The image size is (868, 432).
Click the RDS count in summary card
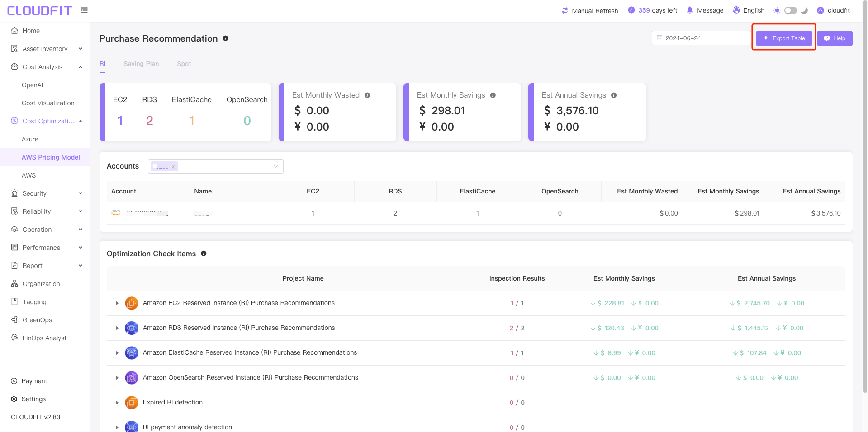tap(150, 121)
